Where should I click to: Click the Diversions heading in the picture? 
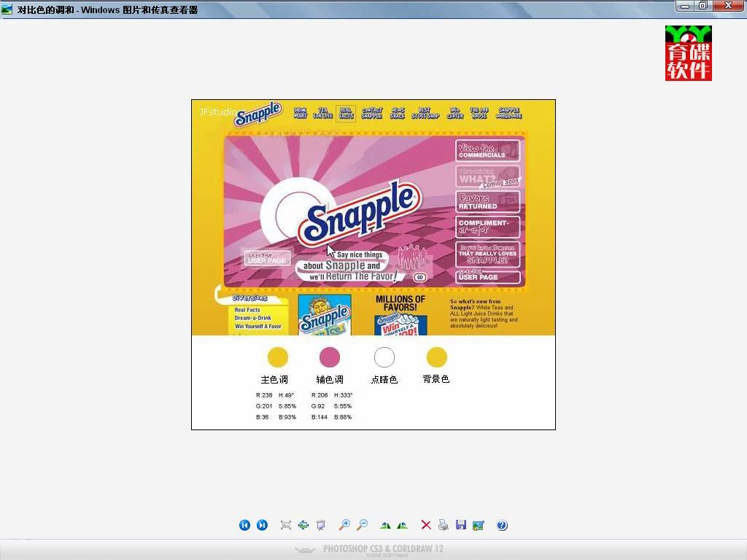coord(249,298)
